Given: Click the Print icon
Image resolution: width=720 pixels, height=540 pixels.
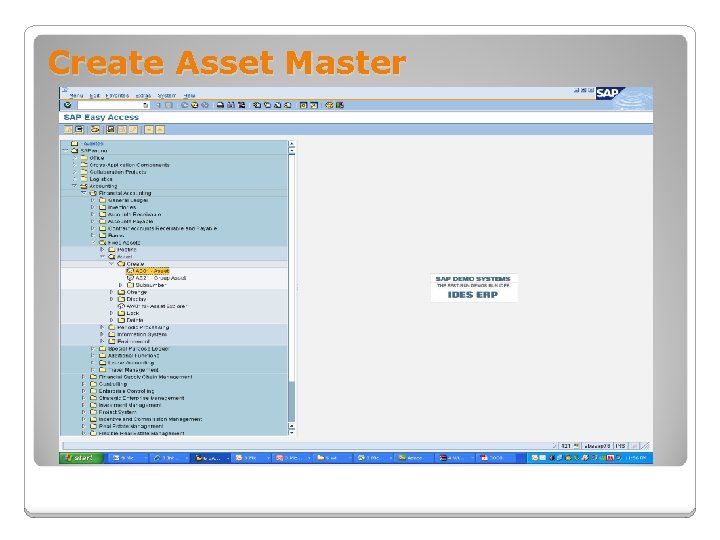Looking at the screenshot, I should tap(220, 105).
